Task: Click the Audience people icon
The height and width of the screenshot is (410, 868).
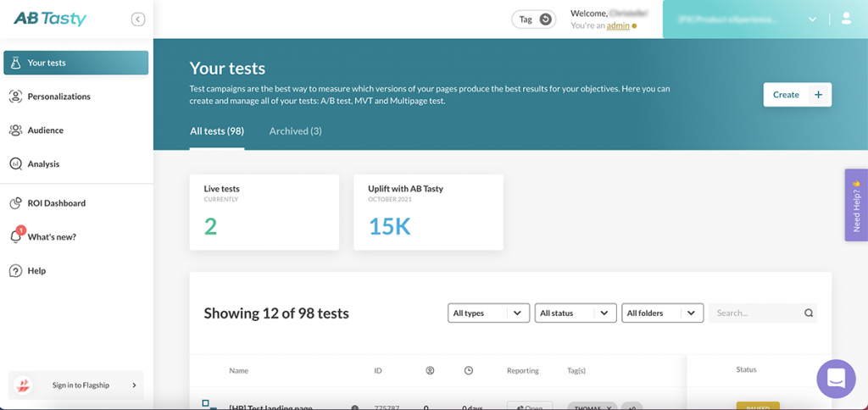Action: click(x=15, y=130)
